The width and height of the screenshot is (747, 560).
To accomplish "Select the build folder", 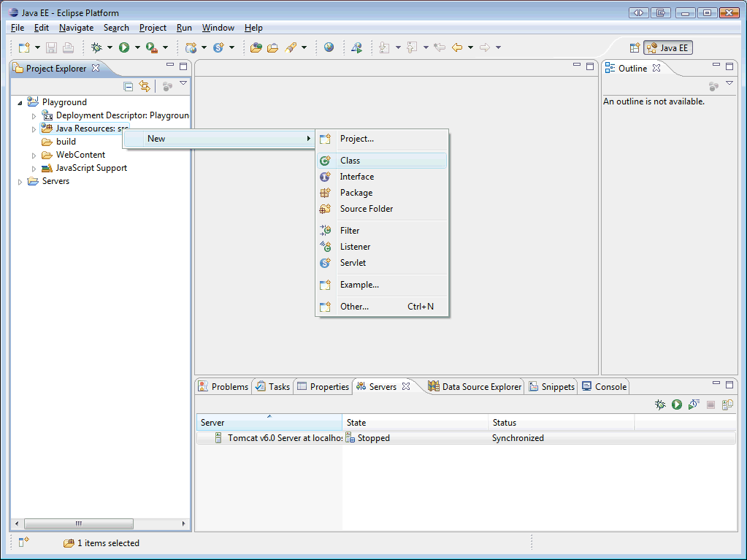I will 59,142.
